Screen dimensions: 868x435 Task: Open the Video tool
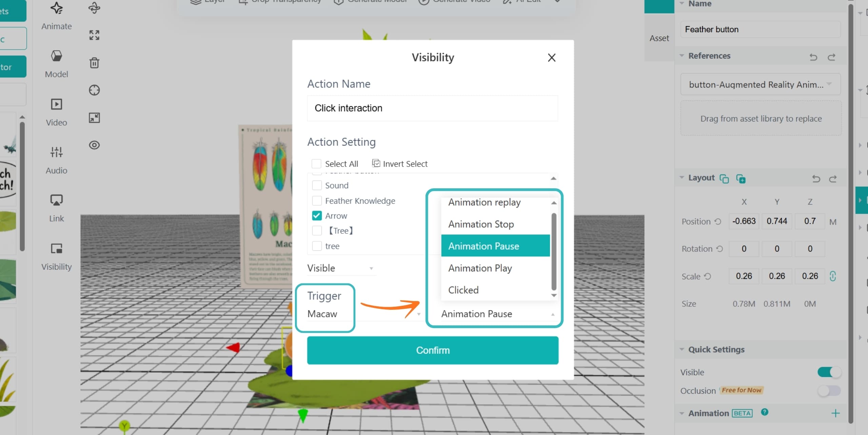(x=56, y=112)
